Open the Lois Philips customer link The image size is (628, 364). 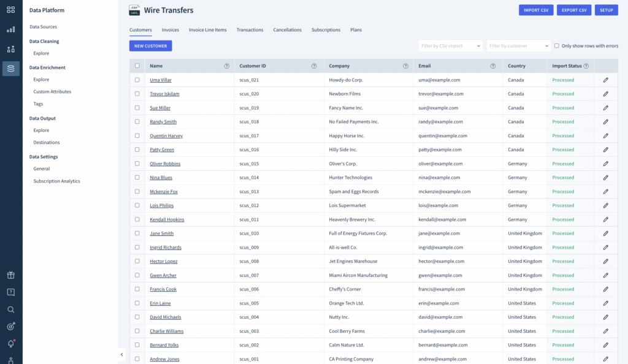point(161,206)
